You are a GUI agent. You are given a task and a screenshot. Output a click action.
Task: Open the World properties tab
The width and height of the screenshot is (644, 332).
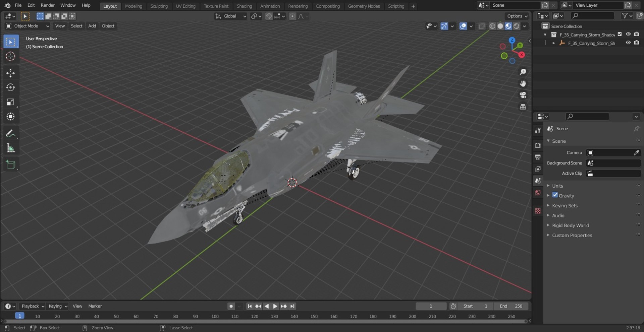tap(538, 192)
